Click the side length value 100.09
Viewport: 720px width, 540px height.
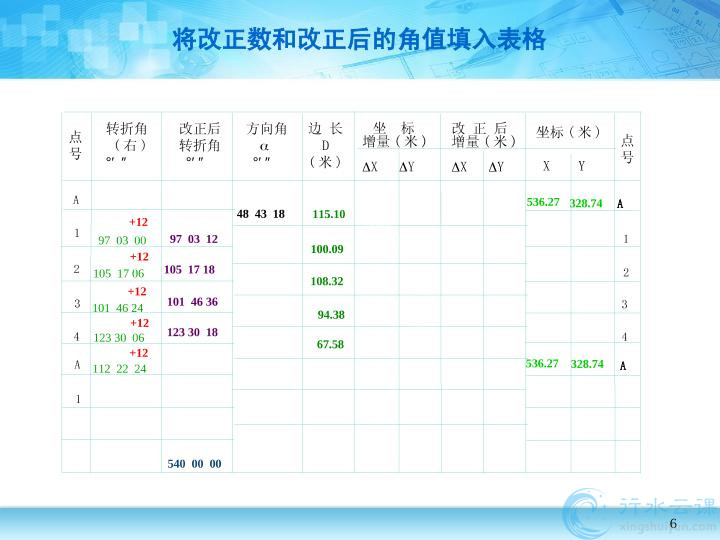pyautogui.click(x=327, y=249)
